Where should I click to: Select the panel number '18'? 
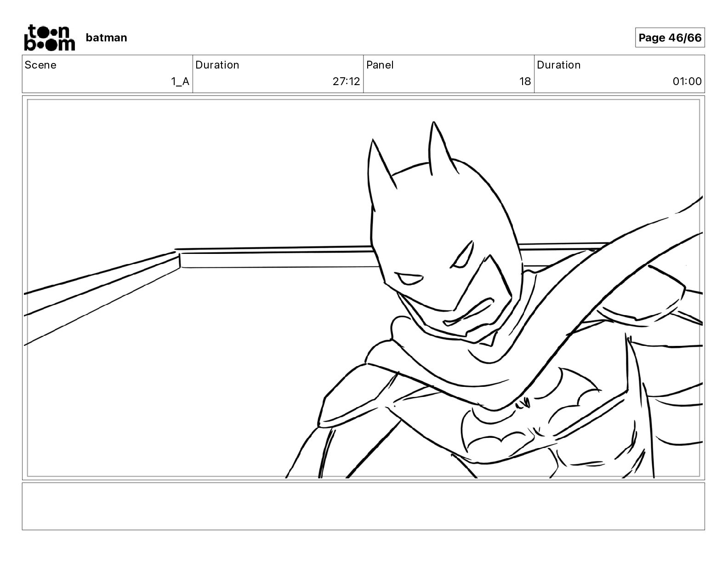coord(525,81)
